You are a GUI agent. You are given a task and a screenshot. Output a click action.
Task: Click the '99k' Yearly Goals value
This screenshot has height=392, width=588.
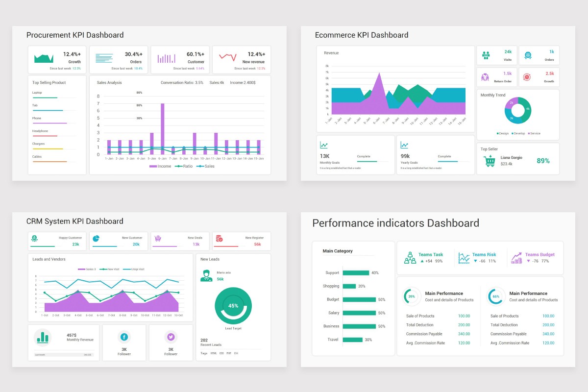[x=405, y=156]
